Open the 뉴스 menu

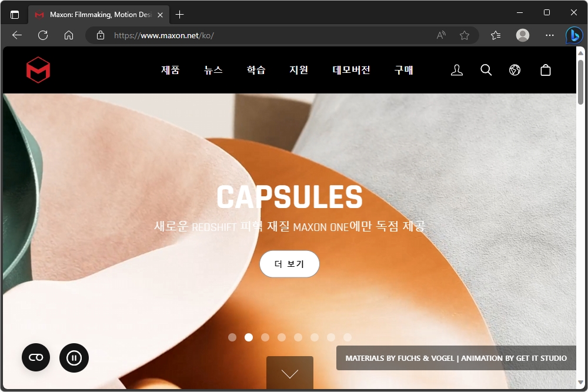tap(213, 70)
